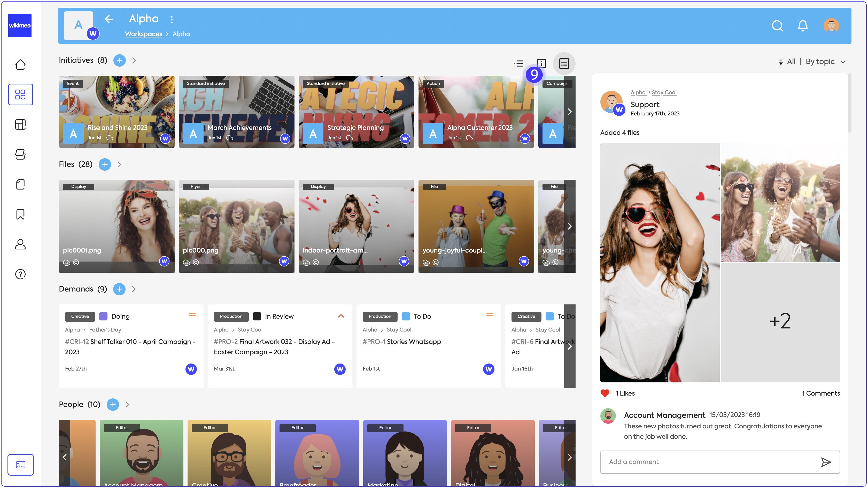Viewport: 868px width, 488px height.
Task: Click the purple Doing status swatch
Action: coord(103,316)
